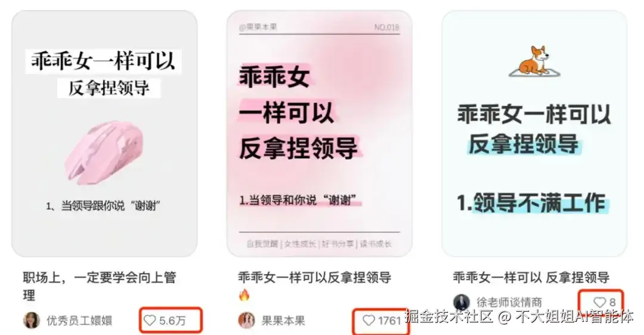Open title 职场上，一定要学会向上管理
644x335 pixels.
click(100, 286)
